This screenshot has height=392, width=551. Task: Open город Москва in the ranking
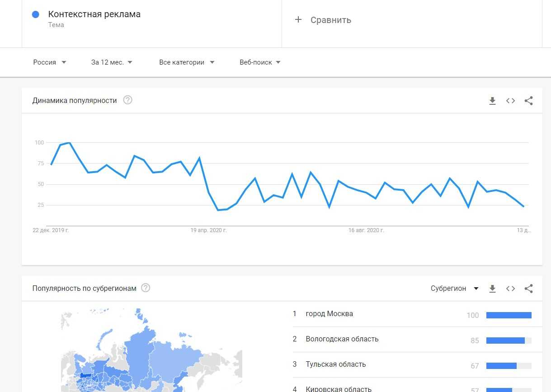329,314
